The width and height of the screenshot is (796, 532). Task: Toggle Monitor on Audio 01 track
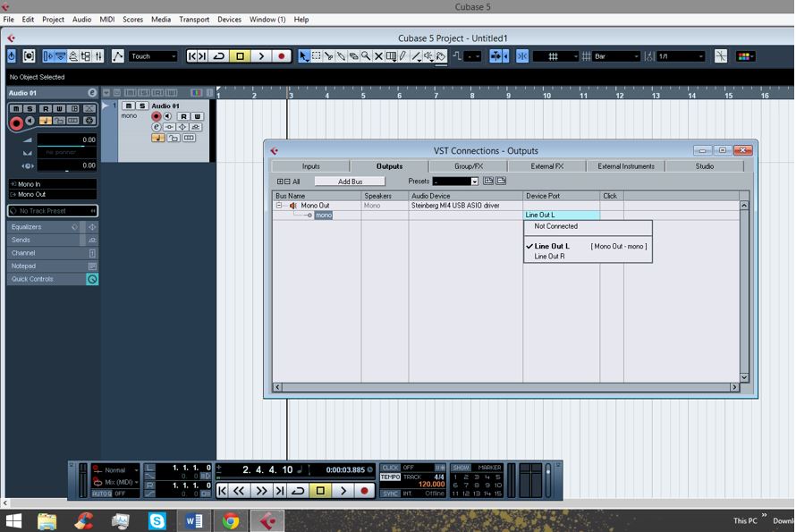(167, 116)
